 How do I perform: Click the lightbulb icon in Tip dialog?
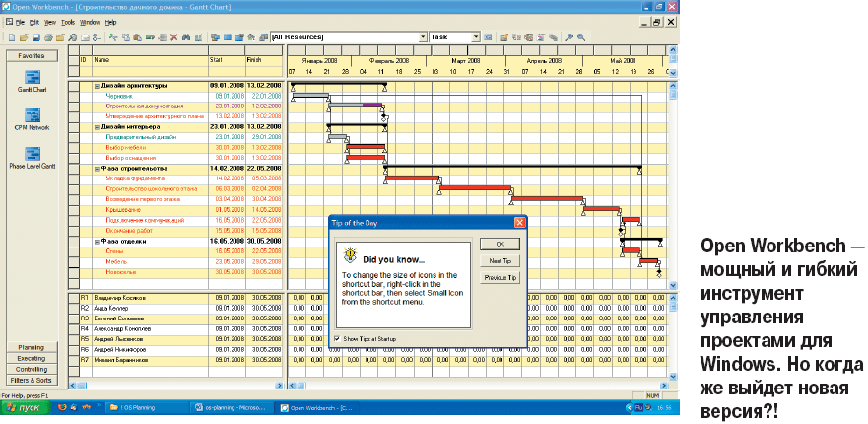(350, 255)
